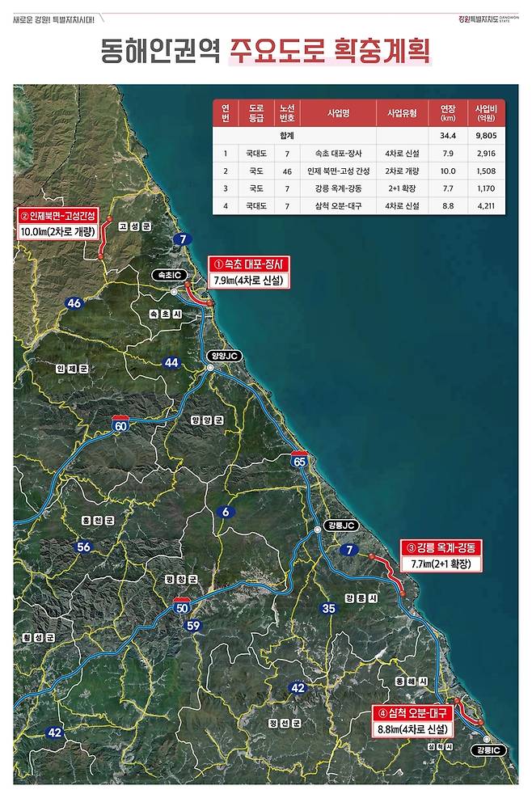The height and width of the screenshot is (798, 532).
Task: Click the expressway 50 shield
Action: point(182,606)
